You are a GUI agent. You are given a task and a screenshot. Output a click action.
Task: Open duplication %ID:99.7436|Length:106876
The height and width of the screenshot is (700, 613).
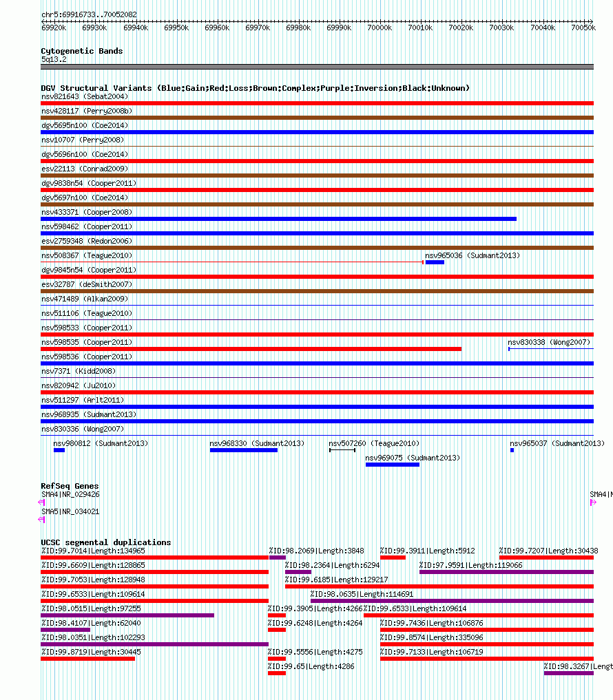coord(432,623)
